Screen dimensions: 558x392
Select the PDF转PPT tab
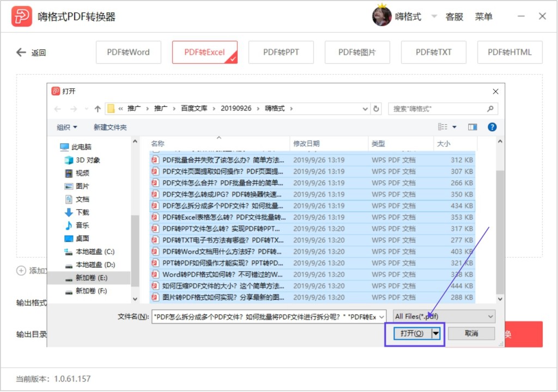(281, 52)
